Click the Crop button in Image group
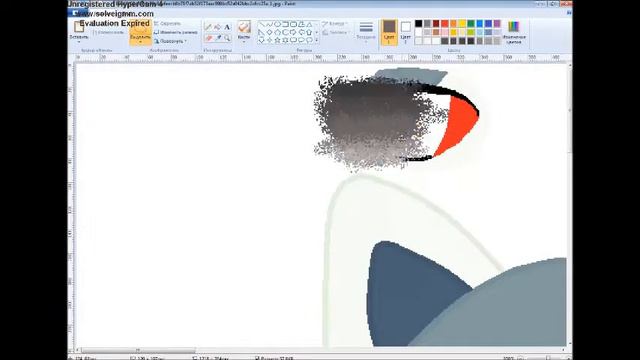Viewport: 640px width, 360px height. 167,23
